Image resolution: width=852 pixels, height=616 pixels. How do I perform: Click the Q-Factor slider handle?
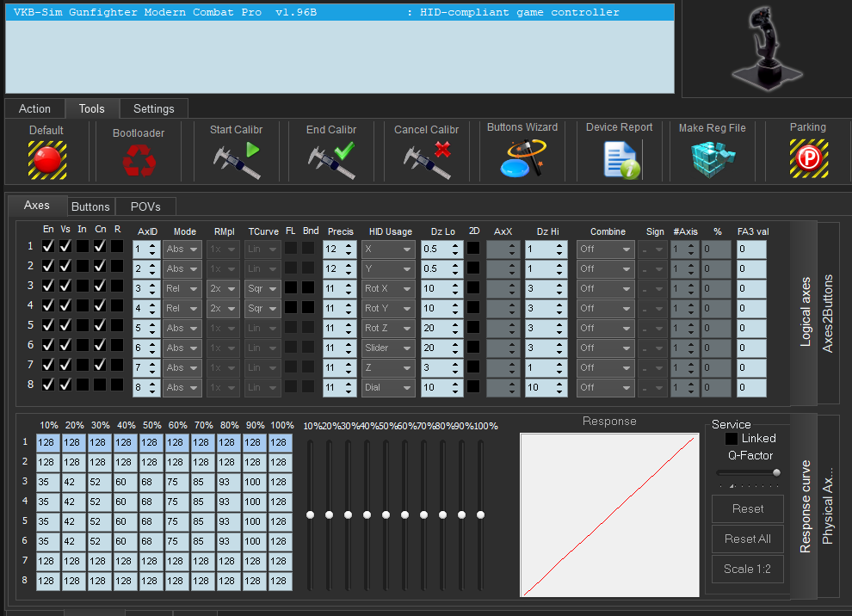tap(776, 472)
